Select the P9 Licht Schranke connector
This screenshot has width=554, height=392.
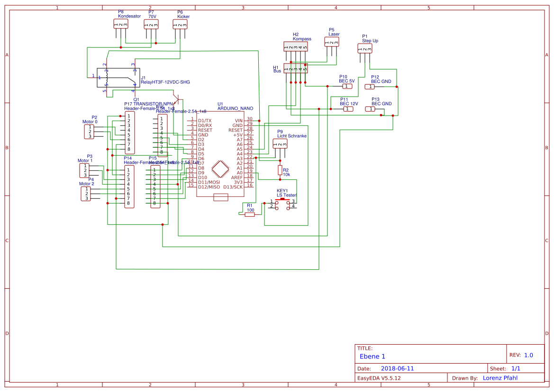coord(280,143)
